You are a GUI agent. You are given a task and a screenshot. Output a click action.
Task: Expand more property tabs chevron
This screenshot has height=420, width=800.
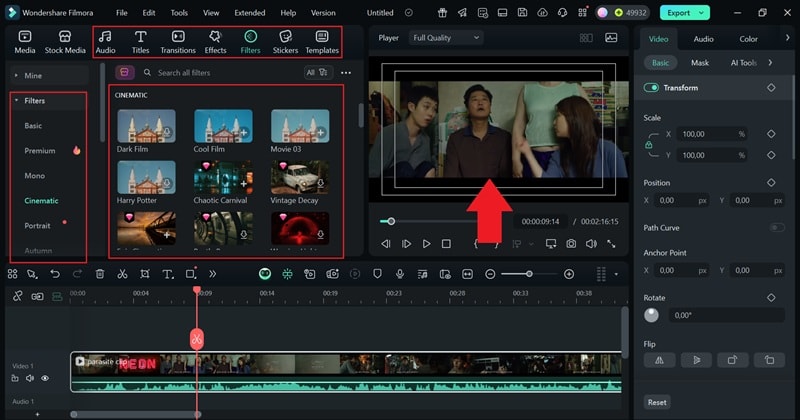pyautogui.click(x=787, y=38)
